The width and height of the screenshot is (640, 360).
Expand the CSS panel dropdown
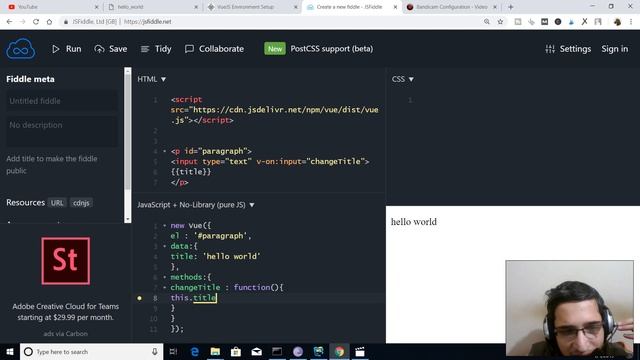click(403, 79)
